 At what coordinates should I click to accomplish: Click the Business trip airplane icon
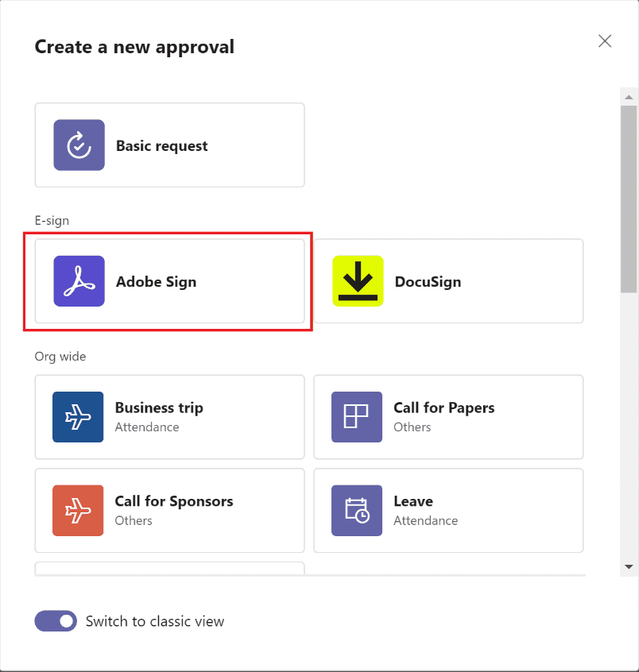(78, 417)
